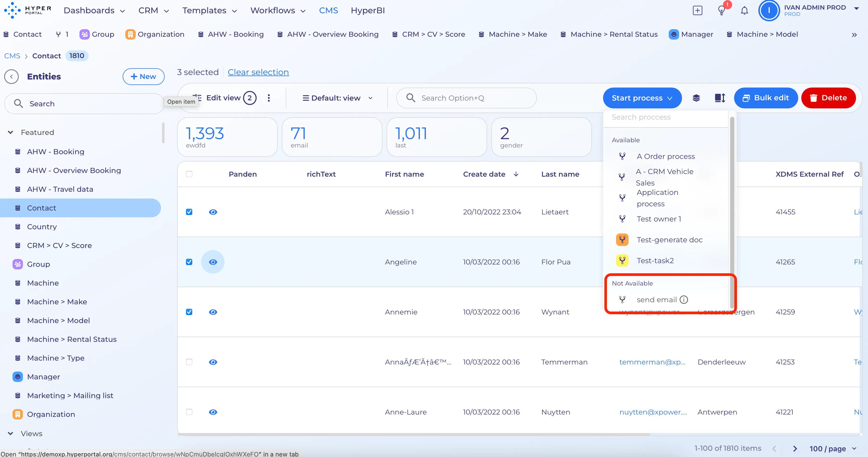Click the row height adjust icon
Viewport: 868px width, 457px height.
pyautogui.click(x=720, y=98)
